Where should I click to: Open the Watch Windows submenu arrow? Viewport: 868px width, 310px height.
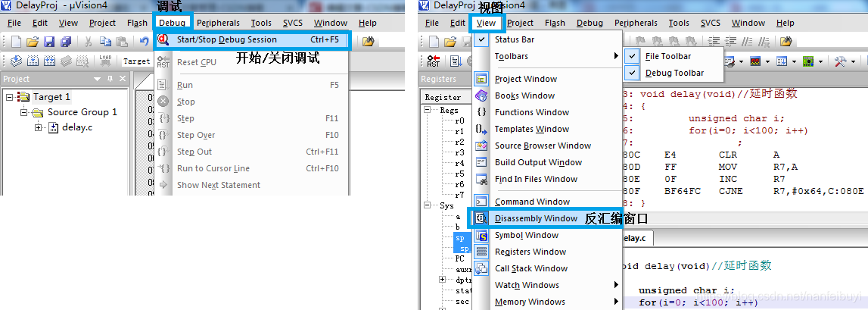[616, 285]
